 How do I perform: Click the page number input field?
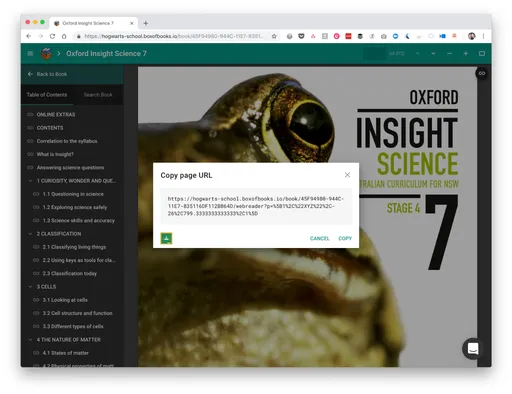(374, 54)
